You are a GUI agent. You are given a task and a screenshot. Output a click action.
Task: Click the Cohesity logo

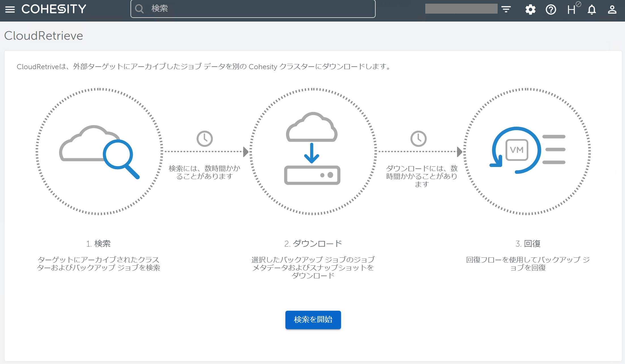(54, 9)
